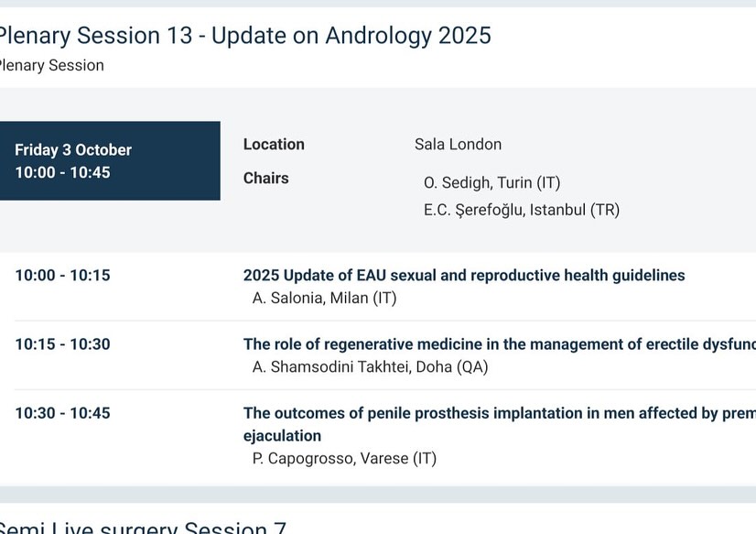Viewport: 756px width, 534px height.
Task: Open Semi Live surgery Session 7 heading
Action: (x=143, y=527)
